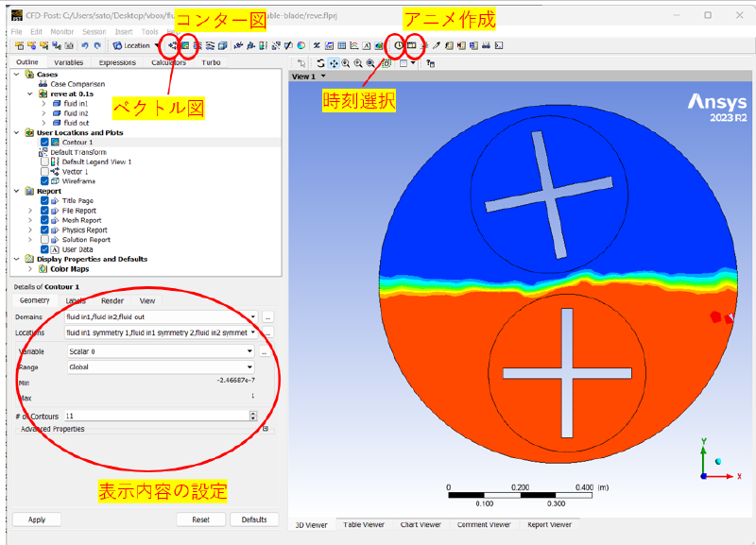The height and width of the screenshot is (545, 756).
Task: Select the rotate view tool
Action: click(x=320, y=62)
